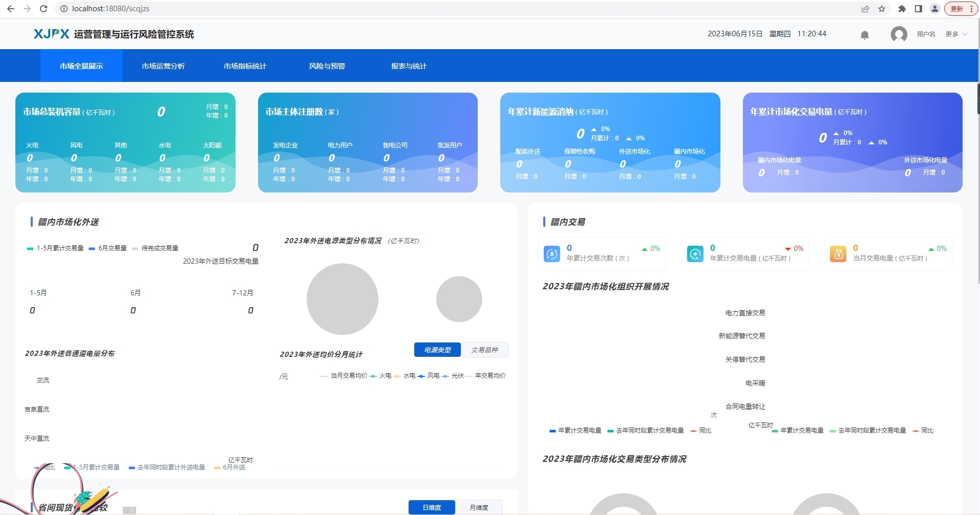
Task: Click the 新能源替代交易 chart label
Action: click(742, 336)
